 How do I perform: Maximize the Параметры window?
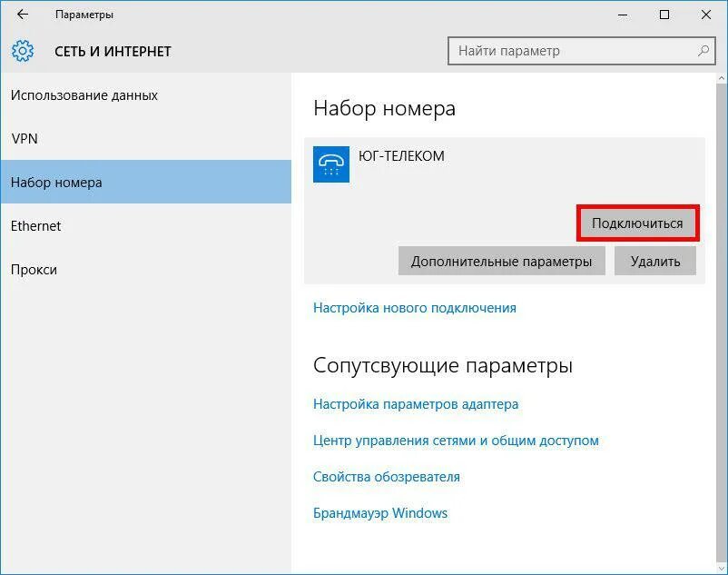click(664, 15)
